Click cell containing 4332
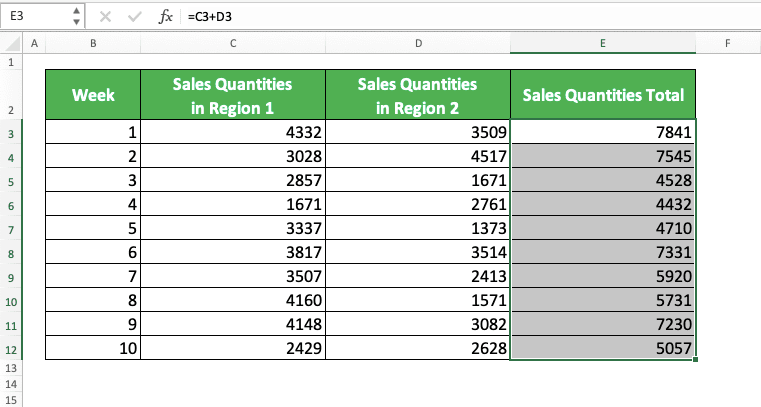This screenshot has width=761, height=407. pyautogui.click(x=233, y=131)
